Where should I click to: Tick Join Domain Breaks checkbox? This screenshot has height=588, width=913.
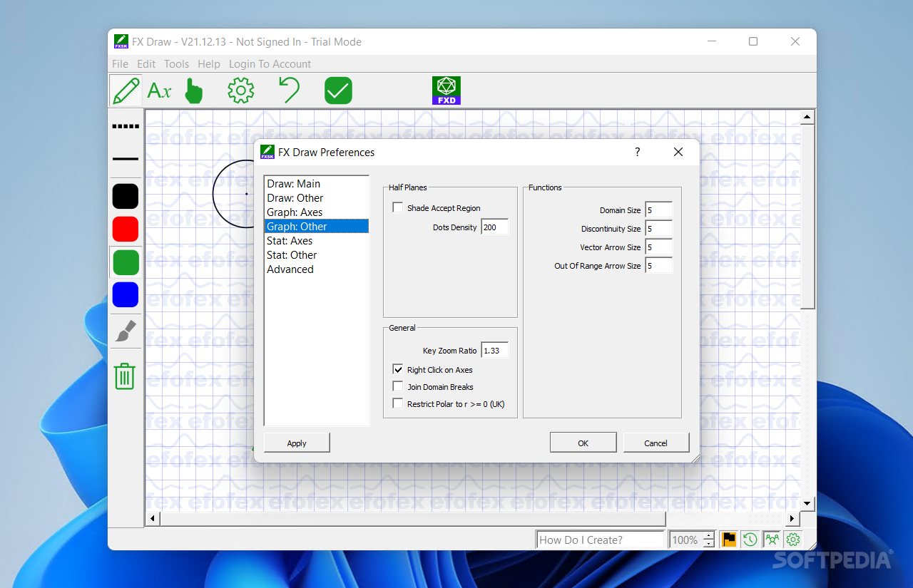(398, 387)
